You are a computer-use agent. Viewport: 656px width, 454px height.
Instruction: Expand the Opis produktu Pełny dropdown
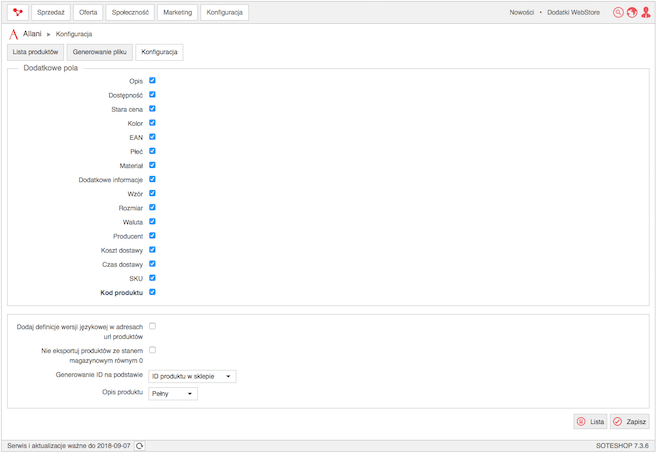(x=173, y=394)
